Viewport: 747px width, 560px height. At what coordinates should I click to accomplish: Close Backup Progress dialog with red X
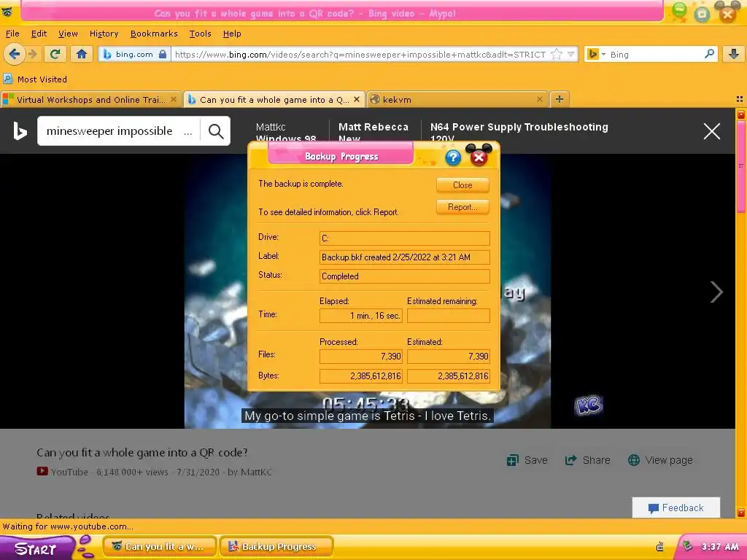[x=479, y=157]
